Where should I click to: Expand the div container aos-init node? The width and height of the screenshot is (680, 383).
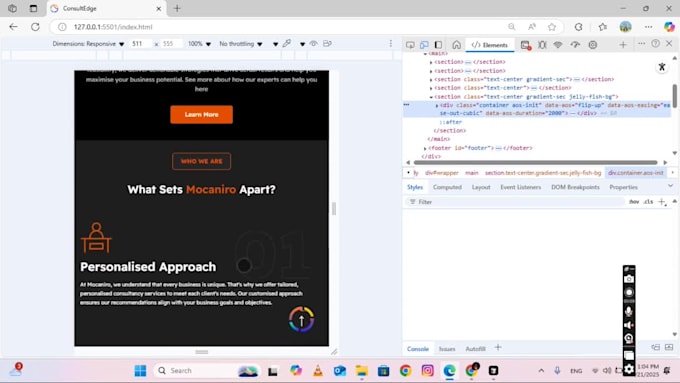[x=437, y=105]
